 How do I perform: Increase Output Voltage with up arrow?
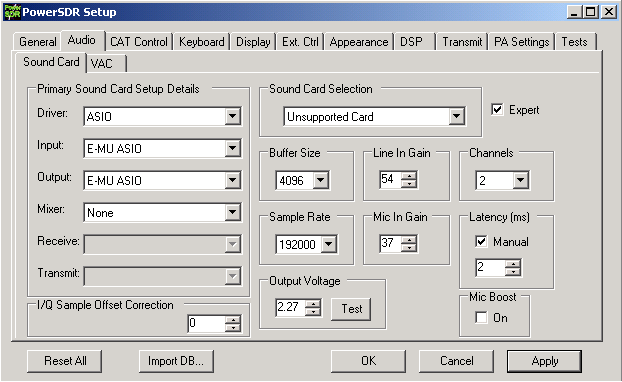[313, 303]
